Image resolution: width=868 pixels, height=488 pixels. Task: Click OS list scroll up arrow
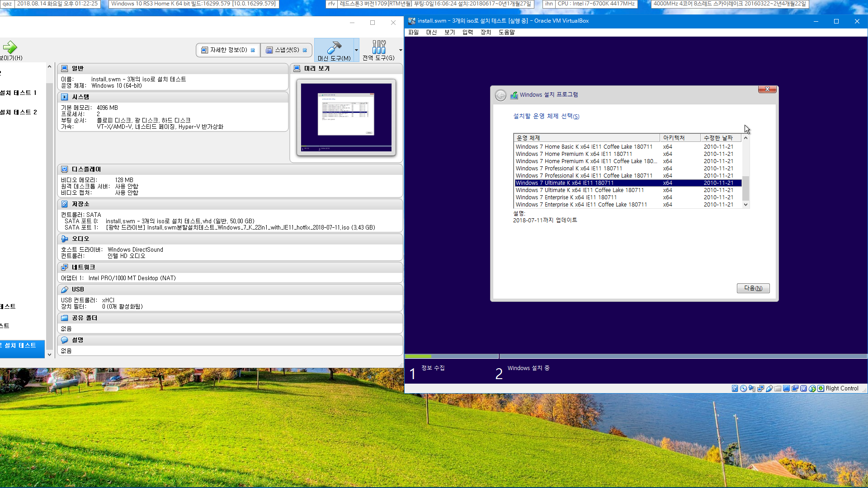coord(746,138)
